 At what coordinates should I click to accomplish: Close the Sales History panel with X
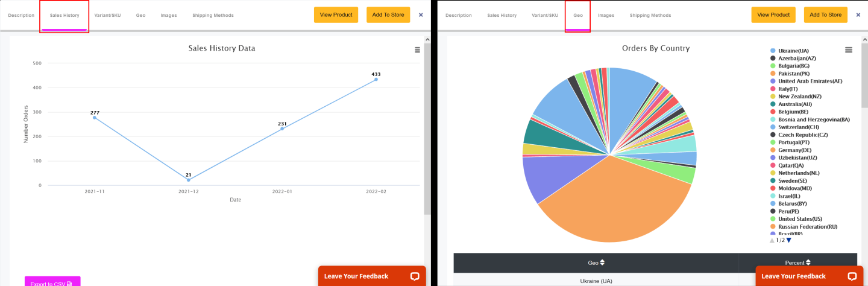[421, 14]
